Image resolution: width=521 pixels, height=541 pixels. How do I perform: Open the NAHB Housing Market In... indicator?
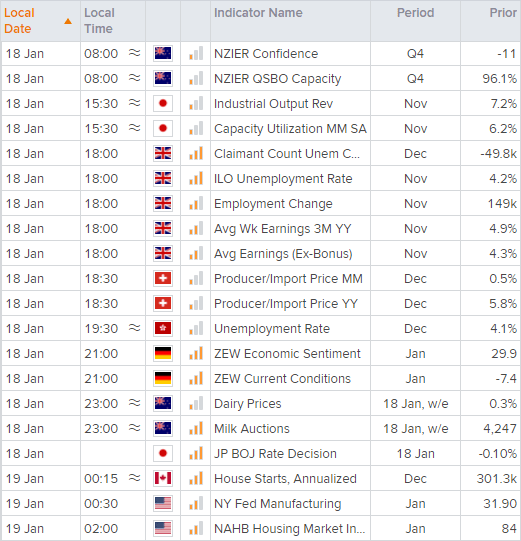pos(289,529)
